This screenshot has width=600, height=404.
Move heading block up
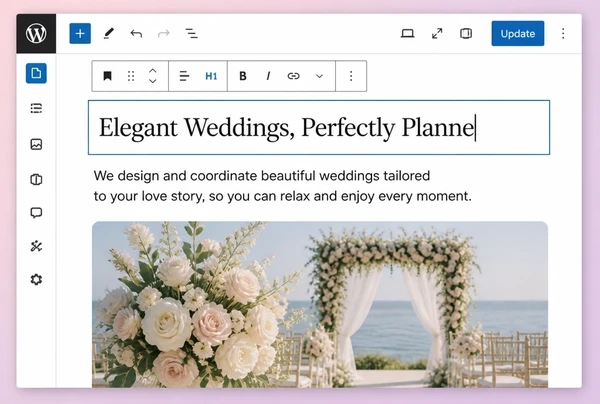(x=153, y=71)
